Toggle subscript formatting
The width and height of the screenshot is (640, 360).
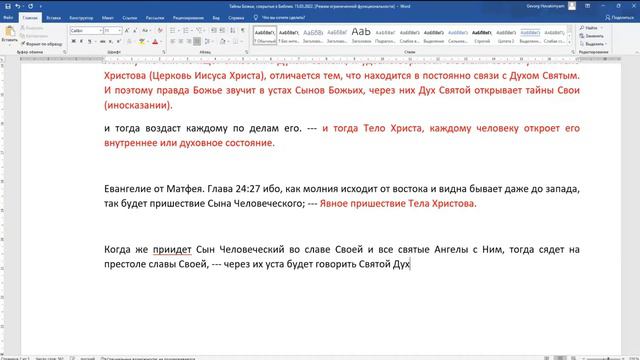tap(111, 41)
